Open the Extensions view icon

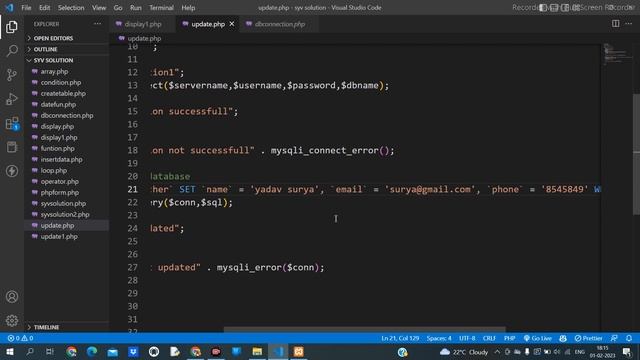point(12,123)
